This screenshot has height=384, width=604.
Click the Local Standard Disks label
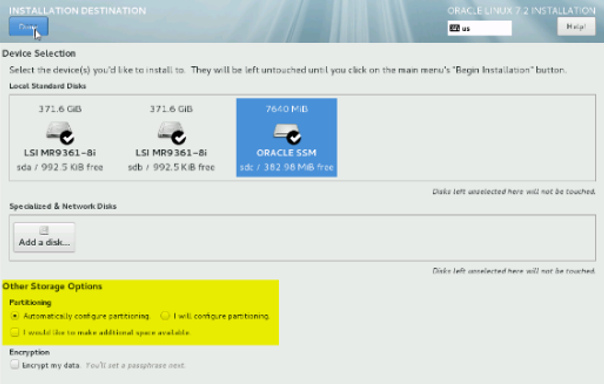click(x=48, y=86)
